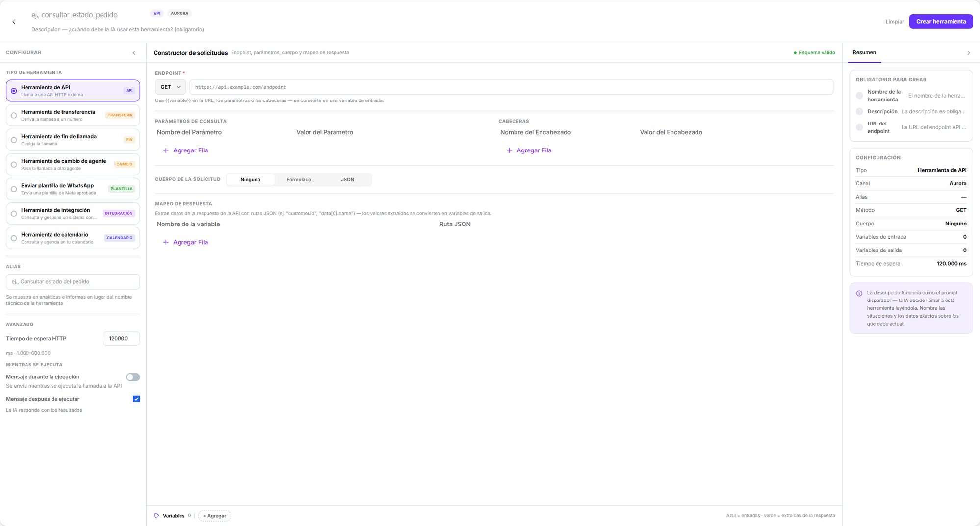This screenshot has width=980, height=526.
Task: Select Herramienta de cambio de agente
Action: click(x=73, y=164)
